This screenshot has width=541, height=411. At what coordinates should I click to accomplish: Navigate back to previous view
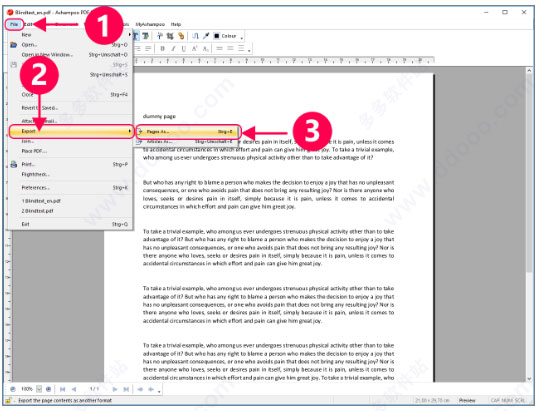click(x=140, y=389)
